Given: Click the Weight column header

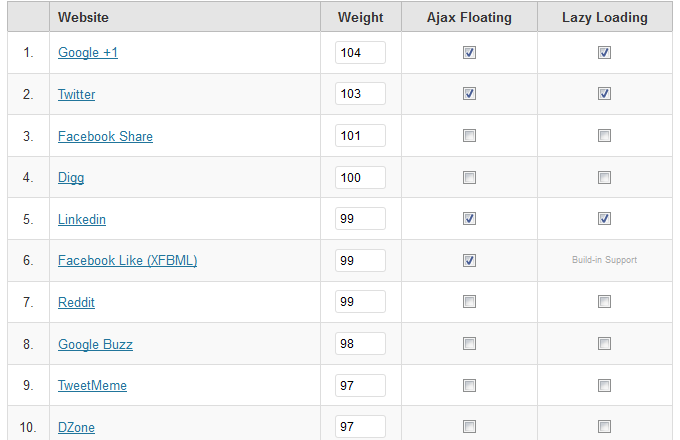Looking at the screenshot, I should point(361,17).
